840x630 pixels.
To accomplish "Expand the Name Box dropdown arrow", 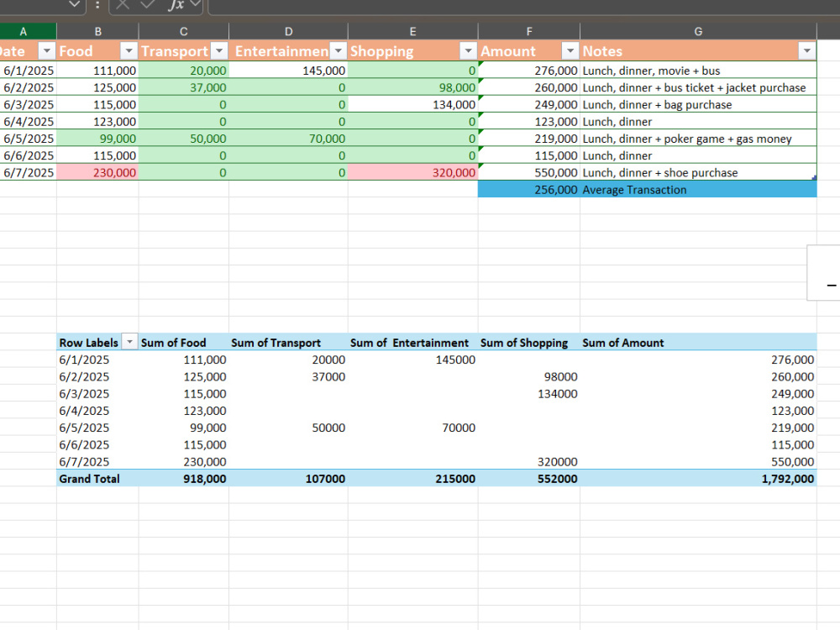I will coord(75,5).
